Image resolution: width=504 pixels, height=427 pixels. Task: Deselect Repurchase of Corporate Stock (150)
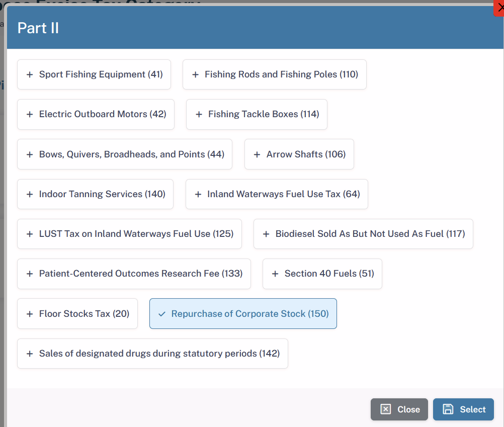coord(243,313)
